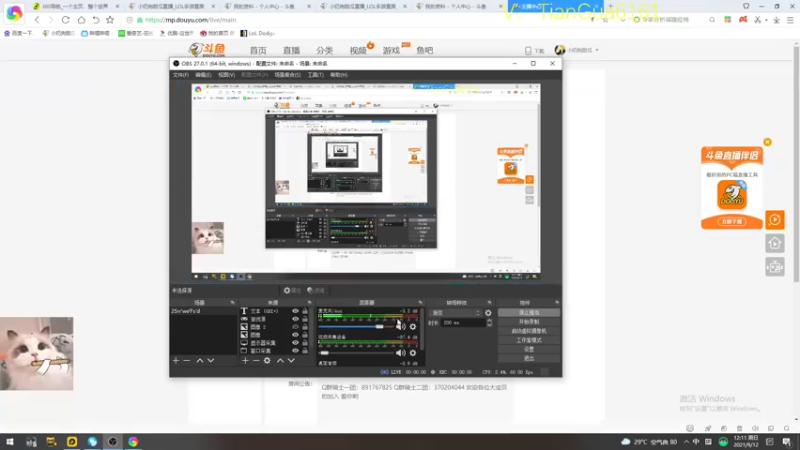The width and height of the screenshot is (800, 450).
Task: Toggle visibility of the 图像 source
Action: [295, 335]
